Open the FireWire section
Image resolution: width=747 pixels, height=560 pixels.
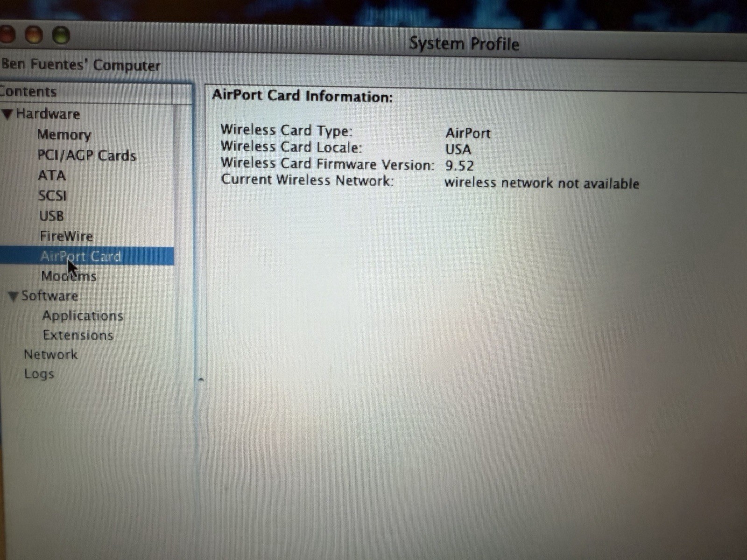coord(66,236)
